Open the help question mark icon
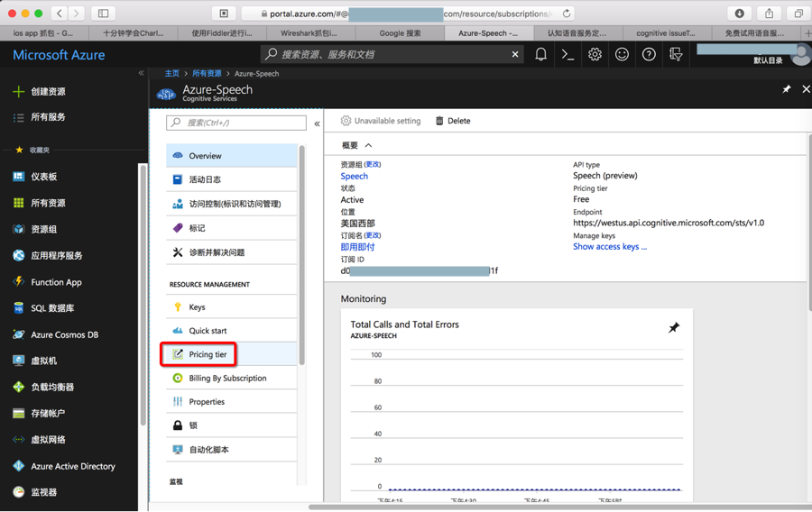Viewport: 812px width, 512px height. [649, 55]
